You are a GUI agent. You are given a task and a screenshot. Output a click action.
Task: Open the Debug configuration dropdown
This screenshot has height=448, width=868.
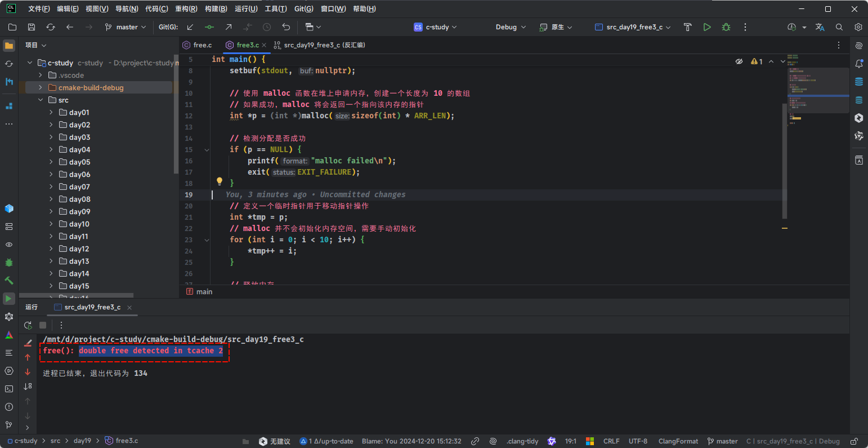(511, 27)
